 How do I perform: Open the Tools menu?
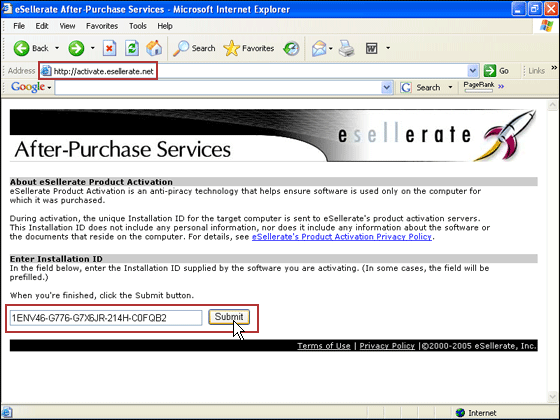[x=138, y=26]
